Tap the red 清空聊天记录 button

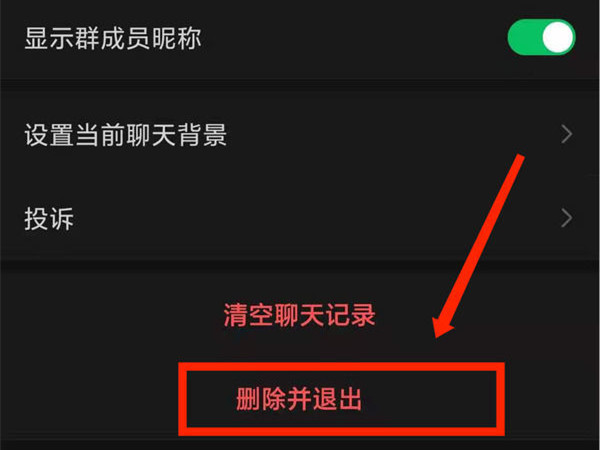point(299,315)
